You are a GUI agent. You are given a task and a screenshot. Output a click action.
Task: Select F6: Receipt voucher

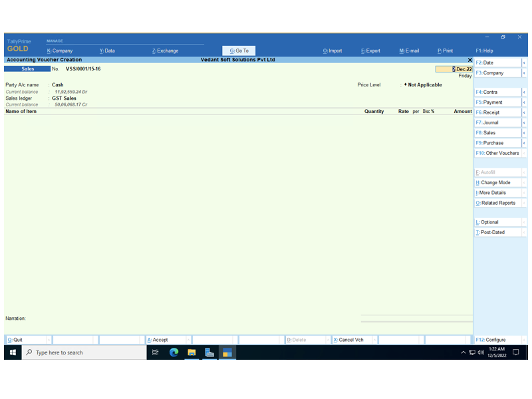coord(497,112)
